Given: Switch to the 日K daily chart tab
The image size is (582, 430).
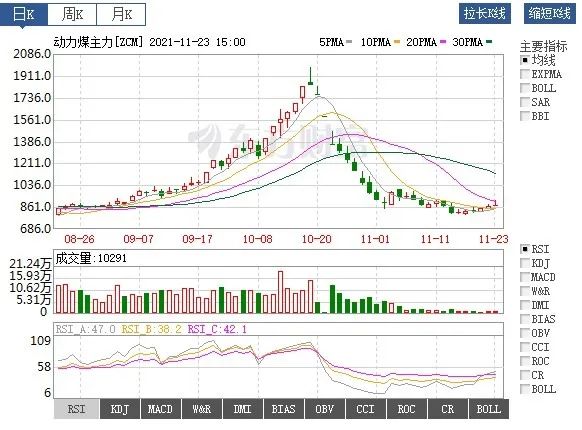Looking at the screenshot, I should pyautogui.click(x=24, y=14).
